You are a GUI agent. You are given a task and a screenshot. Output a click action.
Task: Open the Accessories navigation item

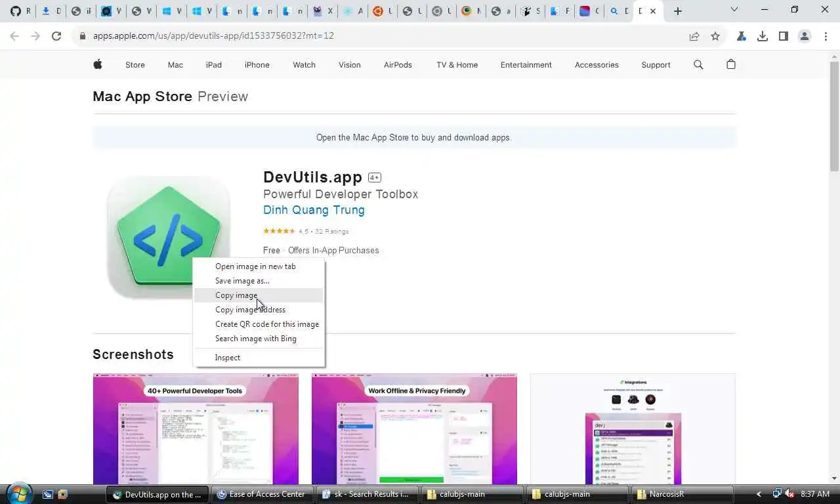(597, 65)
